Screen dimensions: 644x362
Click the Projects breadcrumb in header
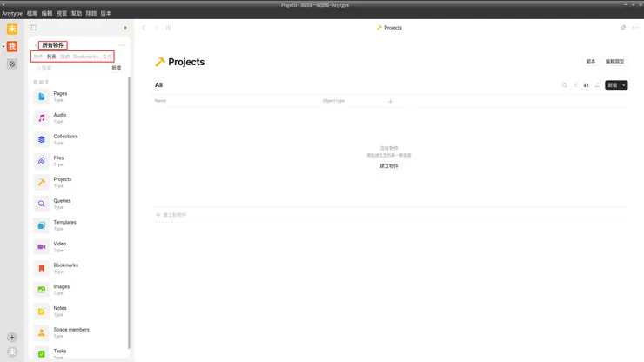pyautogui.click(x=389, y=28)
